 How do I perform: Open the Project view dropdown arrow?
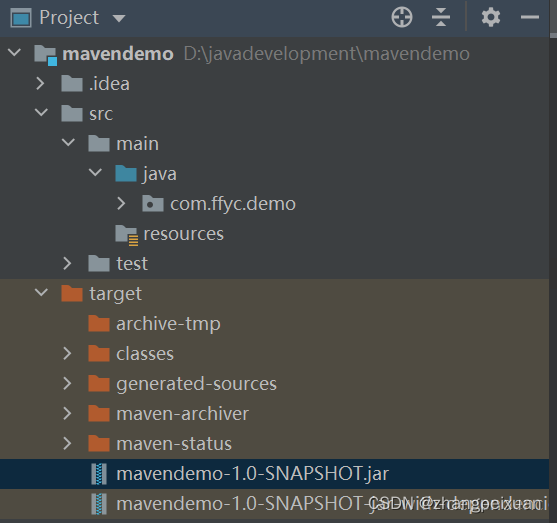(119, 18)
